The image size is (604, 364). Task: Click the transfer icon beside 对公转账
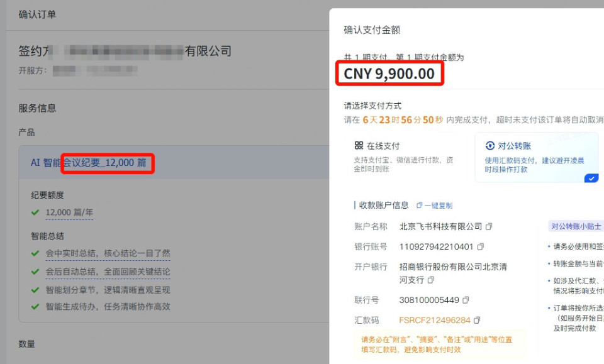tap(490, 145)
